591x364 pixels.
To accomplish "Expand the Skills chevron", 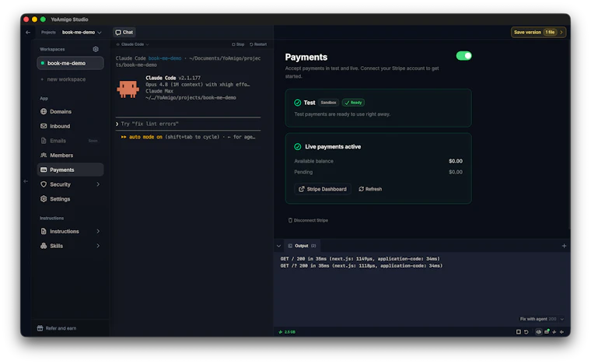I will (x=98, y=246).
